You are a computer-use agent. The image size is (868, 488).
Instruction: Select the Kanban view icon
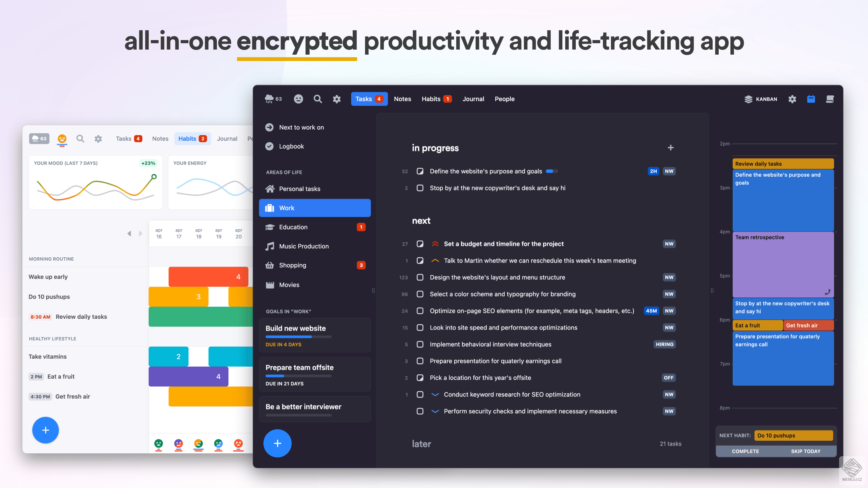(748, 99)
